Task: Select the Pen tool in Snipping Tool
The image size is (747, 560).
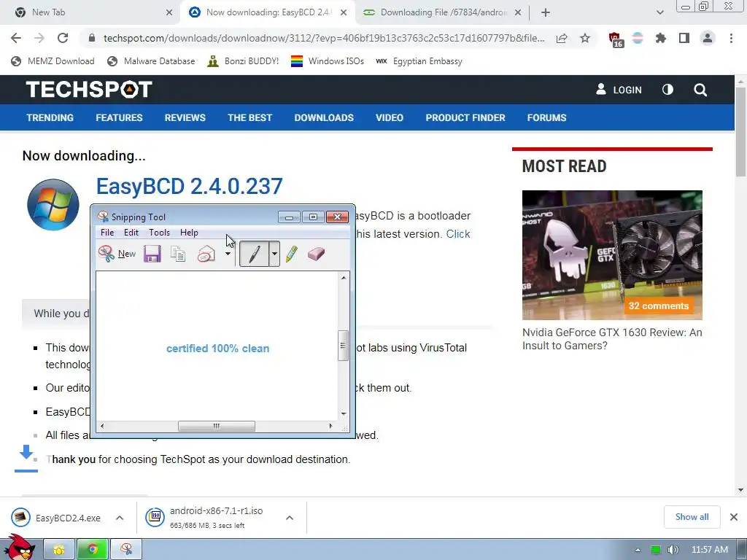Action: click(x=254, y=254)
